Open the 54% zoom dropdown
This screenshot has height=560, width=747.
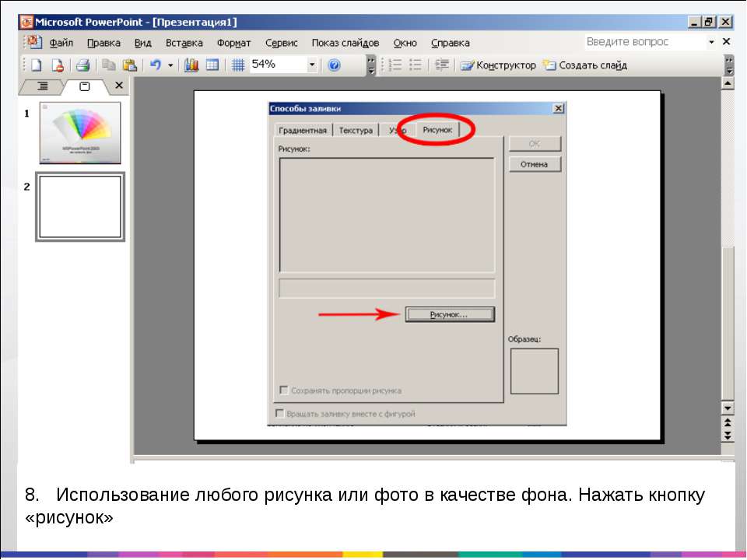click(312, 65)
